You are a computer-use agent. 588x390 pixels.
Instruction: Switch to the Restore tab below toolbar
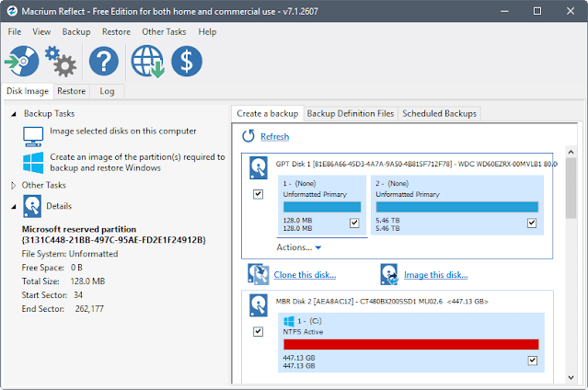click(x=72, y=91)
